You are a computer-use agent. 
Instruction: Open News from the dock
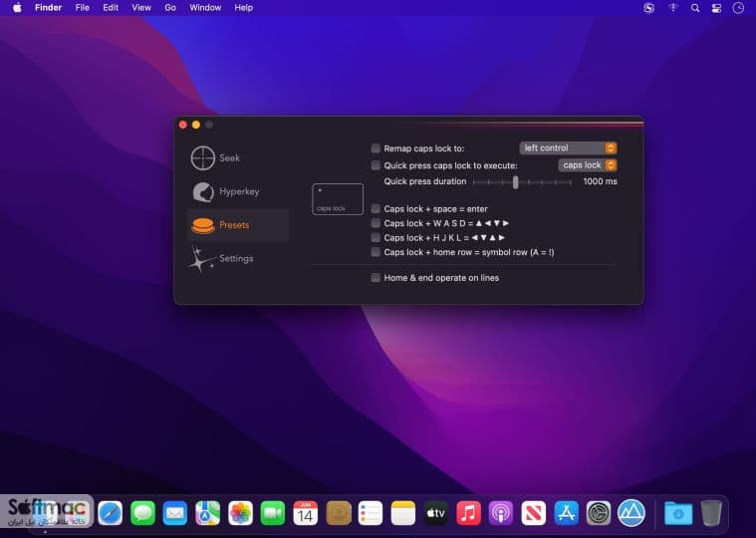coord(534,512)
